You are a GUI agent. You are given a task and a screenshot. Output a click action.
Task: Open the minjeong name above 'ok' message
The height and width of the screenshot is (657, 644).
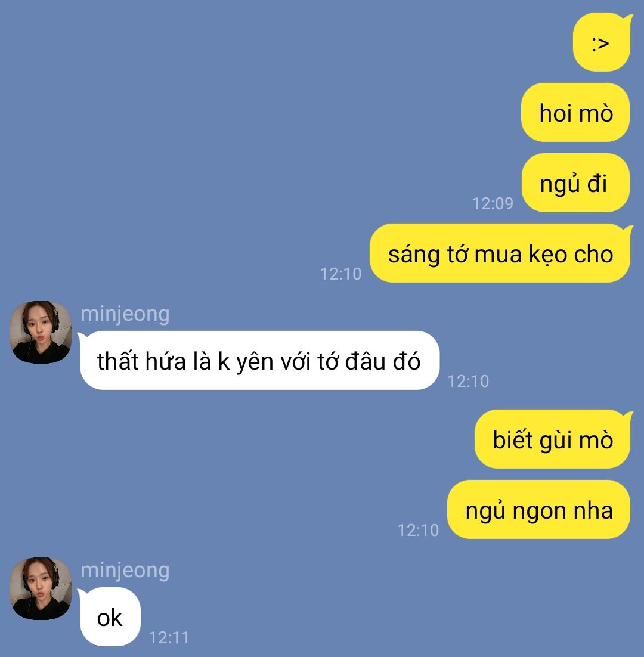coord(125,571)
